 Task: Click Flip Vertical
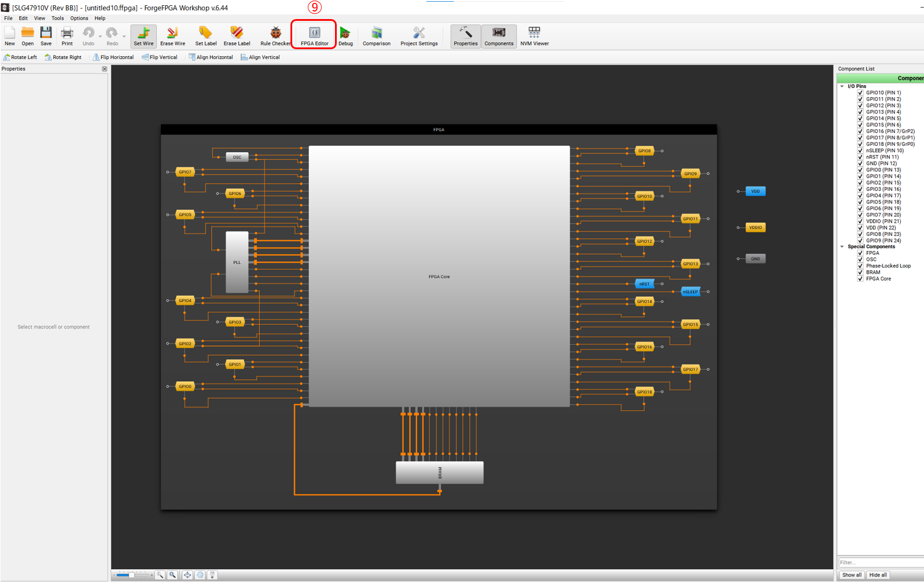pos(160,57)
